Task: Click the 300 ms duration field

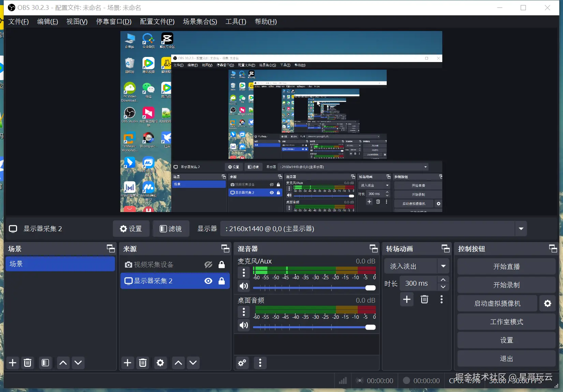Action: click(418, 283)
